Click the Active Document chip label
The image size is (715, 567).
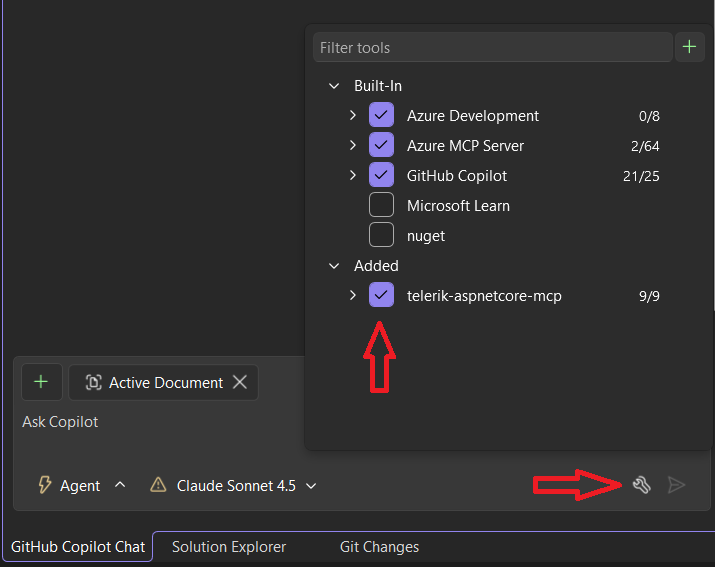coord(166,382)
